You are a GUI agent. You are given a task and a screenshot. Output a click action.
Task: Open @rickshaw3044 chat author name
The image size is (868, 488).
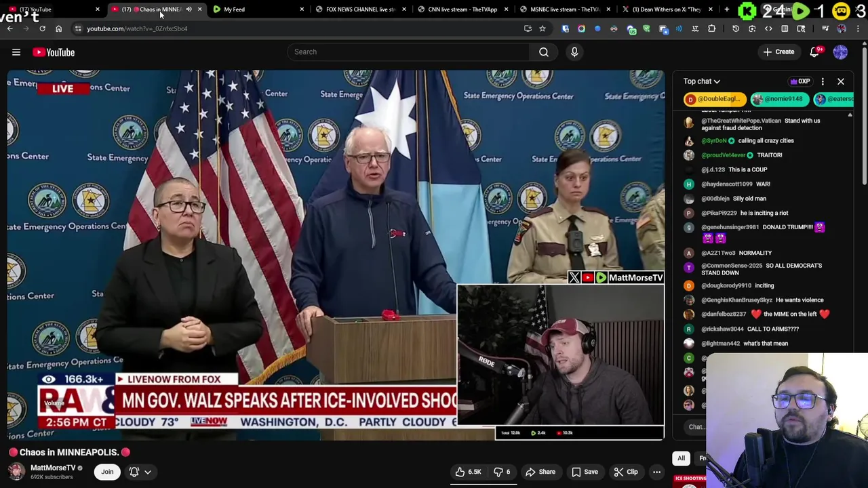click(x=722, y=329)
